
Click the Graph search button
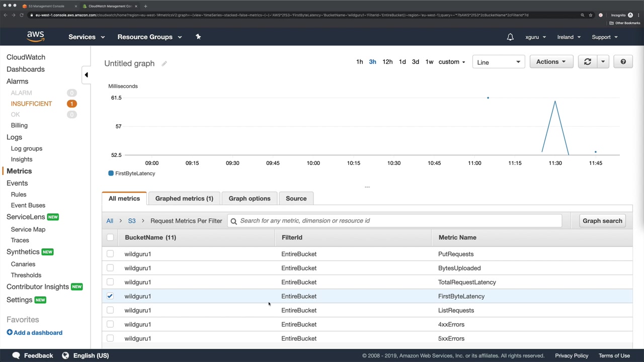602,221
